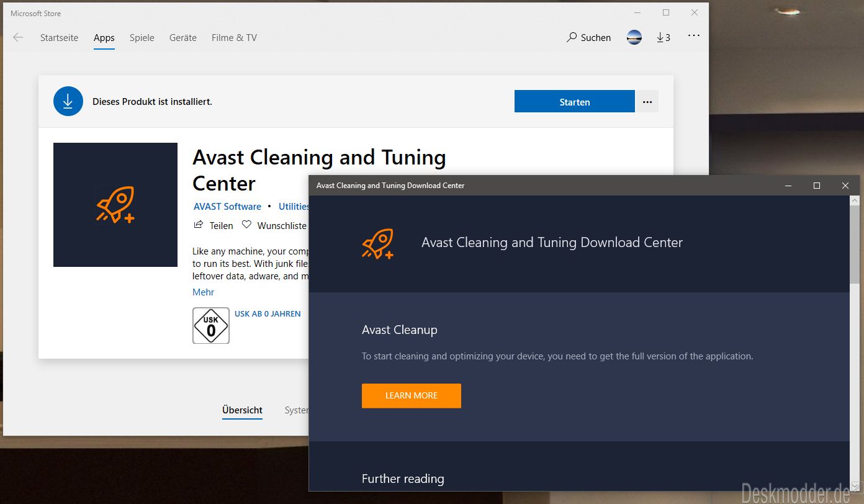This screenshot has height=504, width=864.
Task: Add app to Wunschliste with the heart
Action: [274, 225]
